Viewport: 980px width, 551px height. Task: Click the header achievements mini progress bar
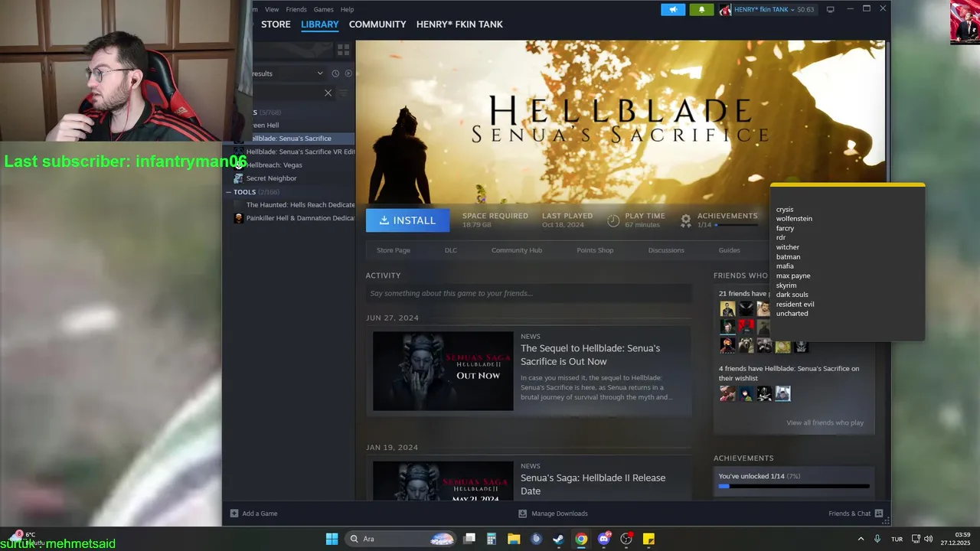coord(736,225)
